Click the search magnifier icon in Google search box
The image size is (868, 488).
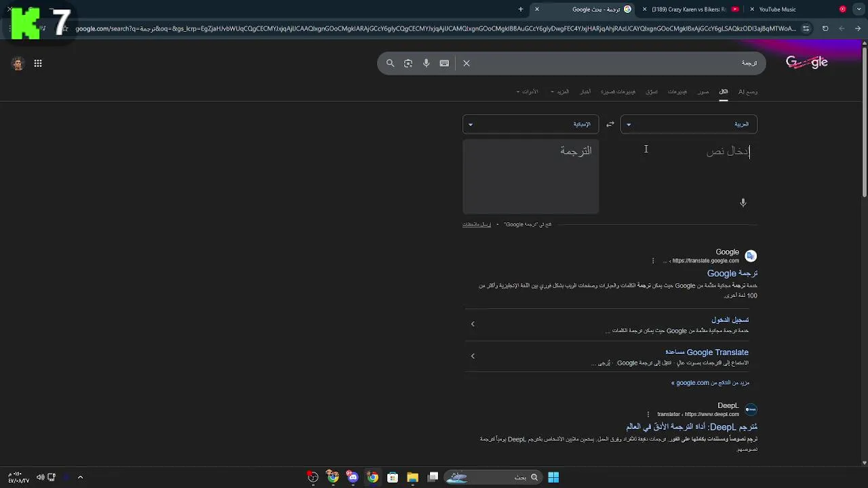click(x=391, y=63)
